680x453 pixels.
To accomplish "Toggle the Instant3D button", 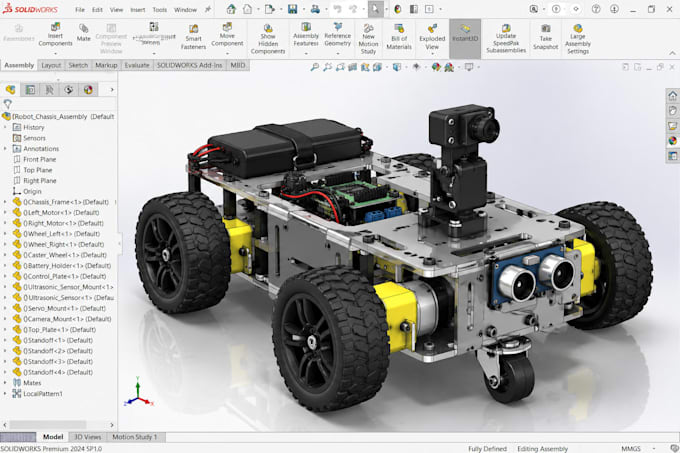I will [x=465, y=38].
